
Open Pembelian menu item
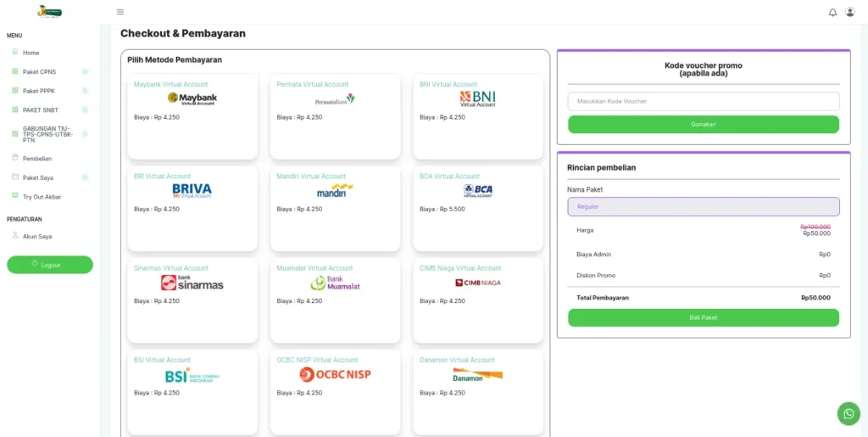(x=37, y=159)
